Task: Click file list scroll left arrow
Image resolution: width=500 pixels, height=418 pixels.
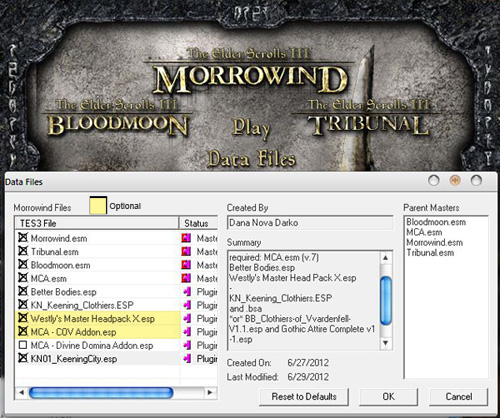Action: click(x=21, y=393)
